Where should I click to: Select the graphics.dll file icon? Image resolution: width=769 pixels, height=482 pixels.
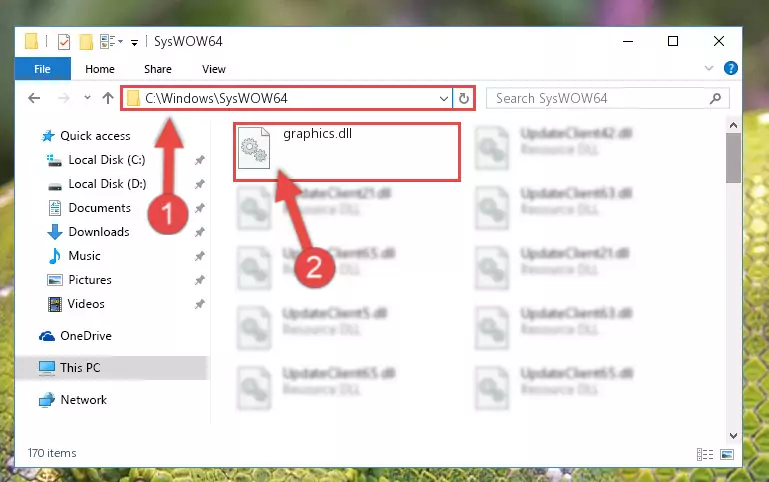click(x=254, y=148)
